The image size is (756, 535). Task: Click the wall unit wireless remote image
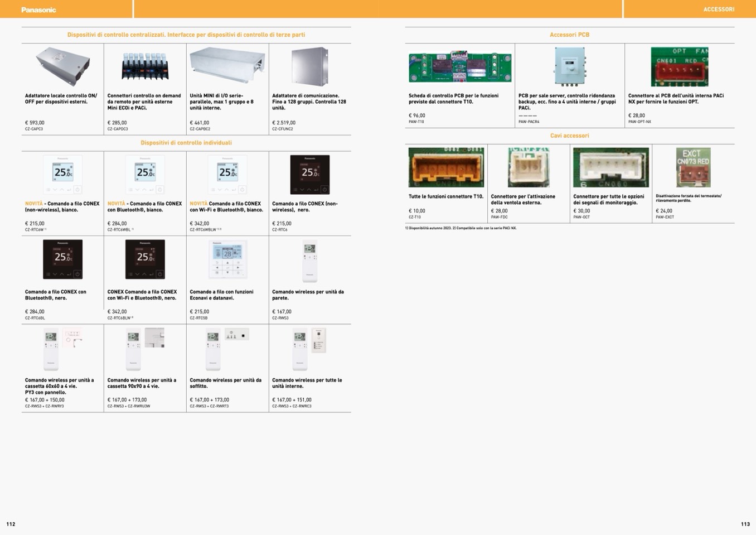point(309,261)
